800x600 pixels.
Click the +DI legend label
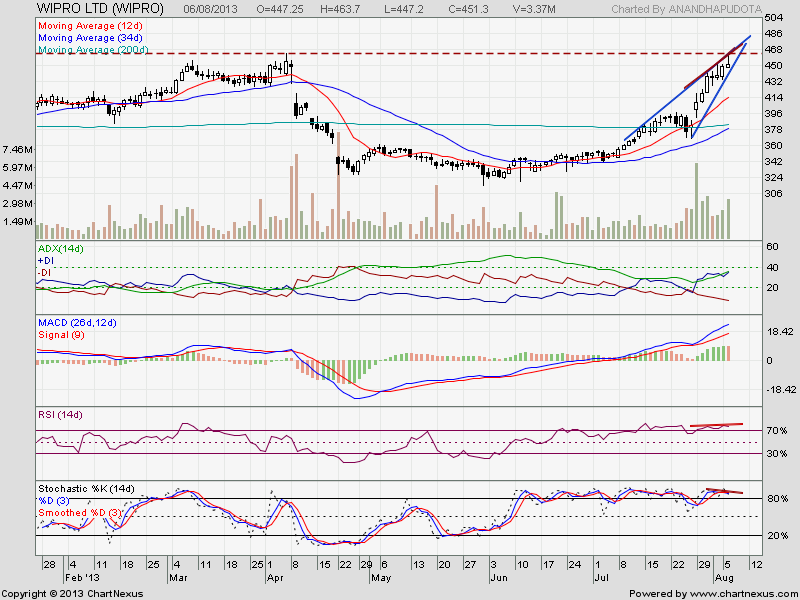tap(46, 261)
